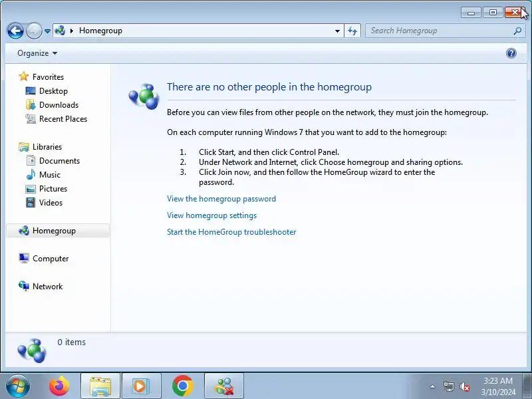Click the Favorites star icon

(x=24, y=76)
